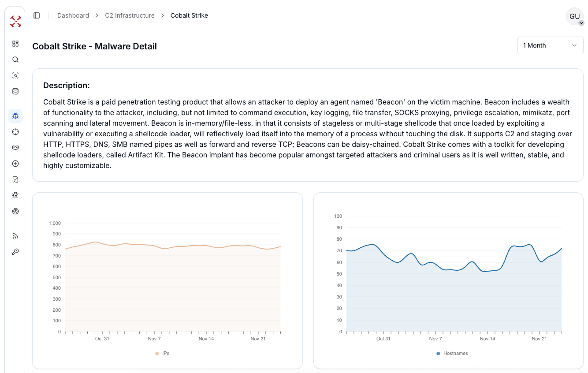Screen dimensions: 588x373
Task: Open the dashboard grid icon in sidebar
Action: point(15,44)
